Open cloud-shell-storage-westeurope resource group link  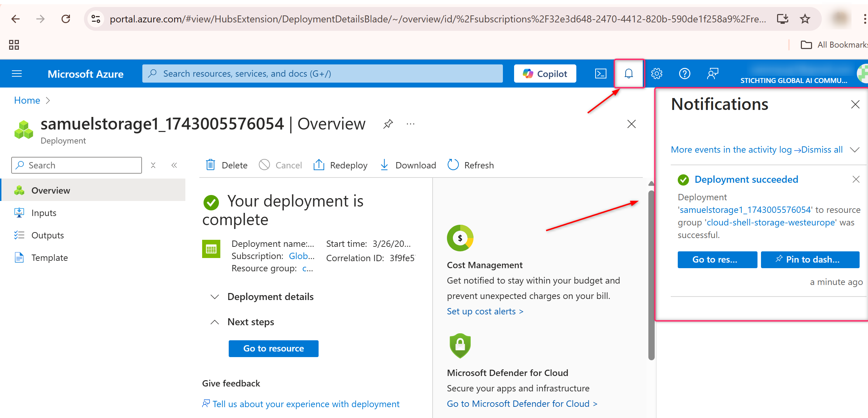(770, 222)
